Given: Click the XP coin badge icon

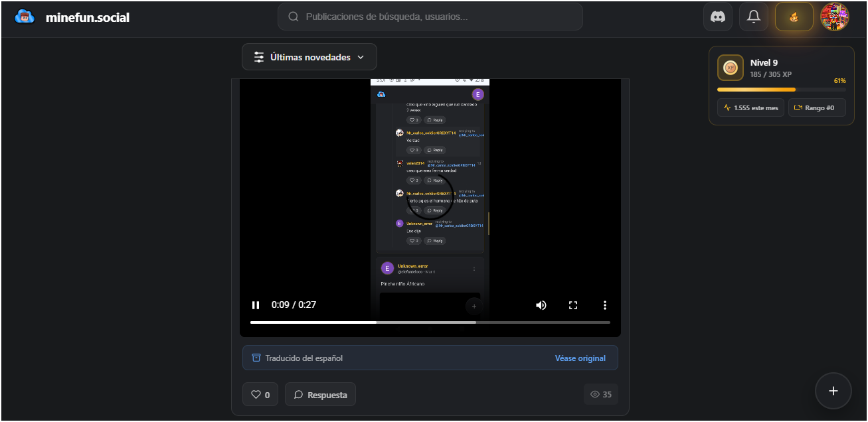Looking at the screenshot, I should click(x=731, y=68).
